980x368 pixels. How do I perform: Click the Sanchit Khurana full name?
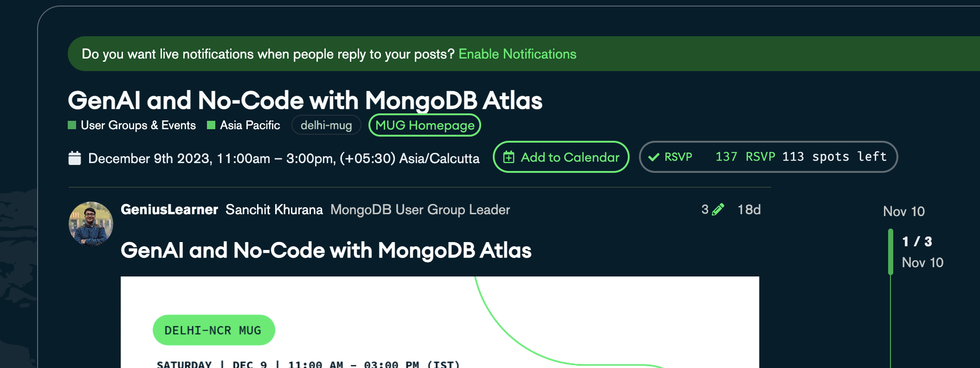coord(274,210)
